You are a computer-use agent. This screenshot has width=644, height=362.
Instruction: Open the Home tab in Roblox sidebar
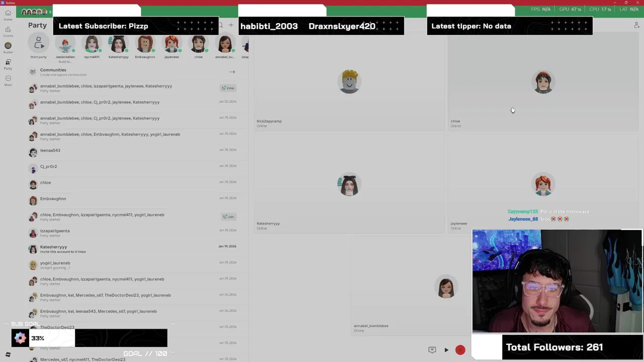tap(8, 15)
